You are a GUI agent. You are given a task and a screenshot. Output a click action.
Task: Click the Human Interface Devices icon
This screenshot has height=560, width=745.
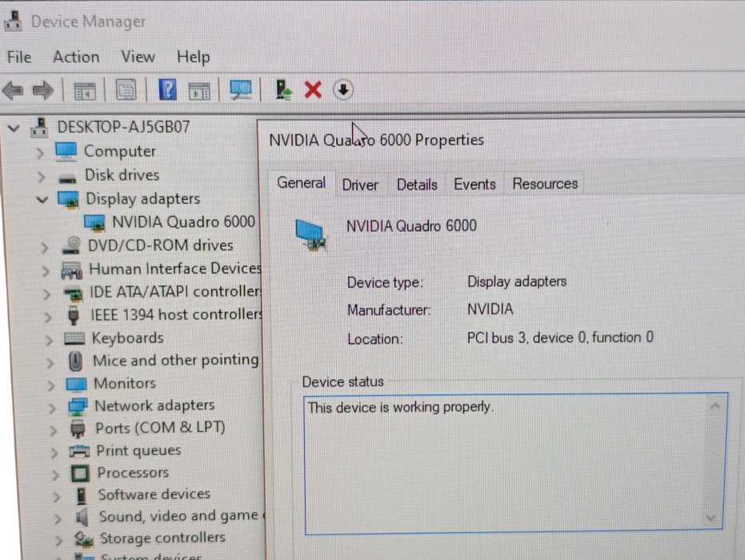72,270
